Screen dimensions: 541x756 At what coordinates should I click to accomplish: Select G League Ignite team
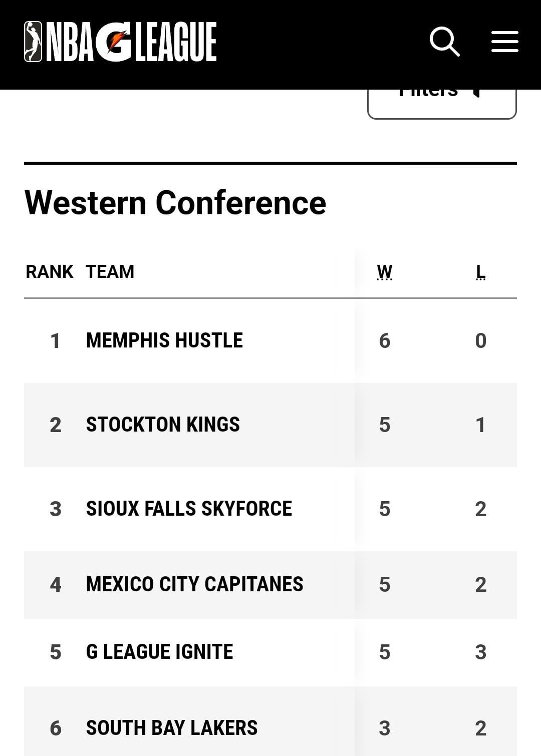click(159, 652)
